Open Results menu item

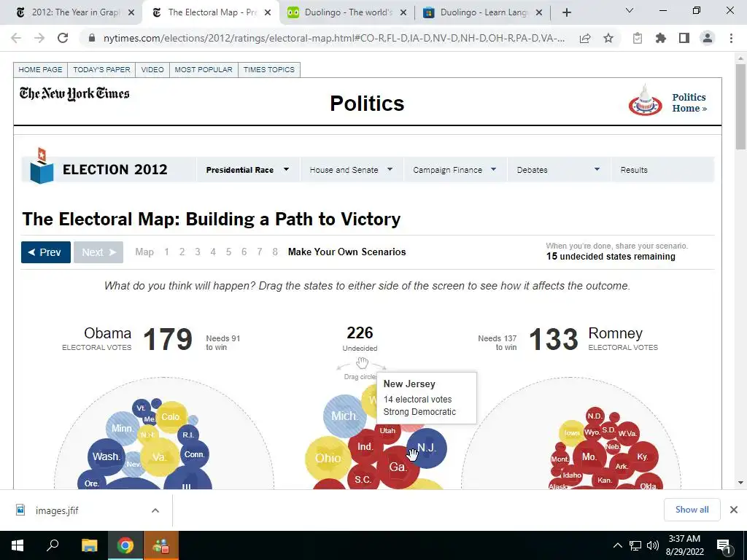634,170
